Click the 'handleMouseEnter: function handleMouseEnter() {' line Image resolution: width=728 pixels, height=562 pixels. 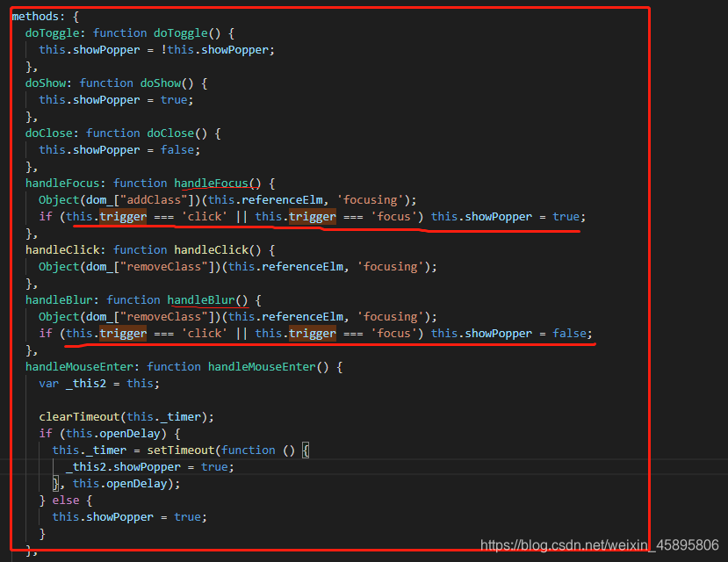point(184,368)
